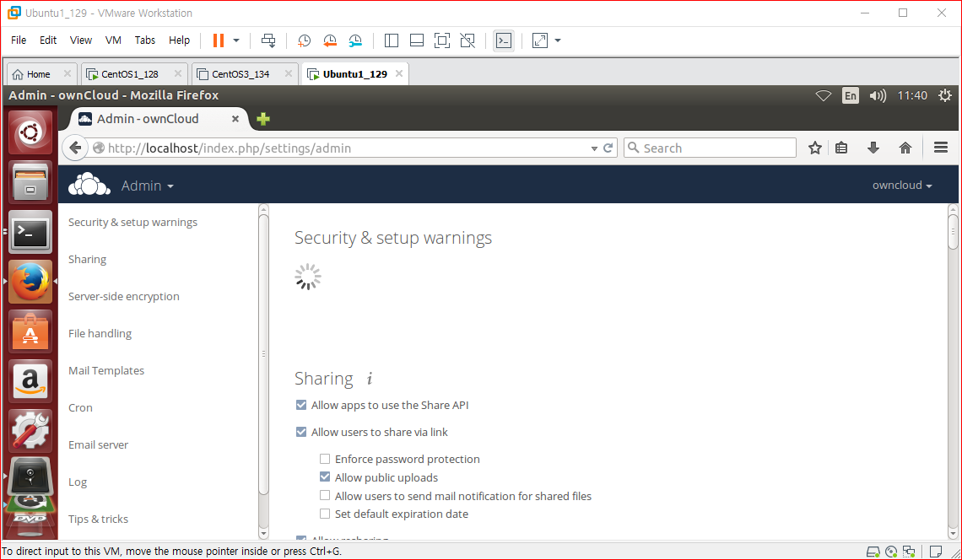
Task: Expand the Admin apps dropdown
Action: coord(147,186)
